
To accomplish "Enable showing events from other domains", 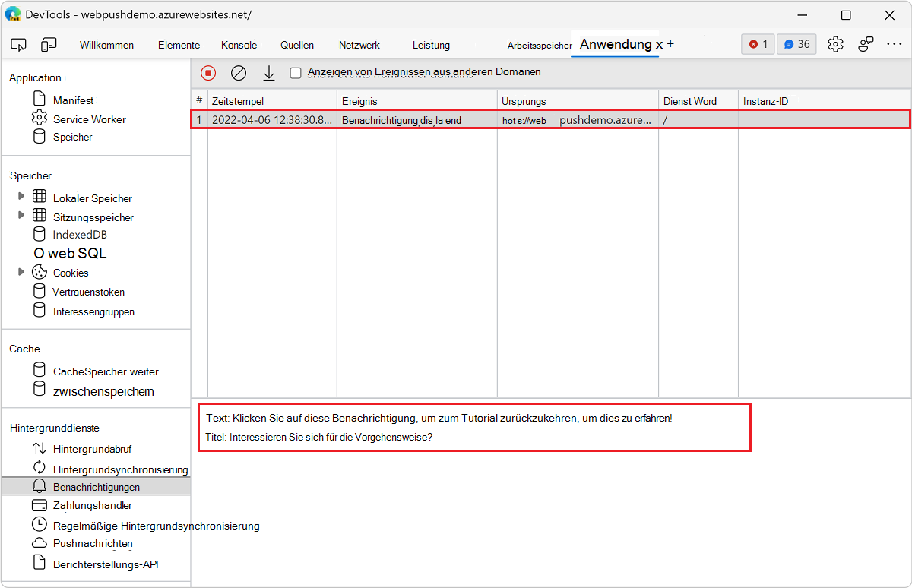I will (x=296, y=72).
